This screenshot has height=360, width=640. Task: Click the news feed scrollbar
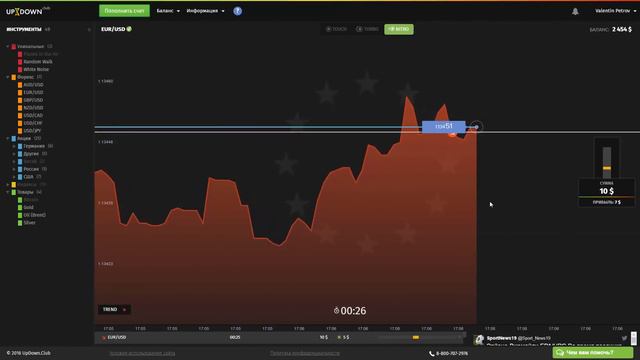tap(633, 338)
